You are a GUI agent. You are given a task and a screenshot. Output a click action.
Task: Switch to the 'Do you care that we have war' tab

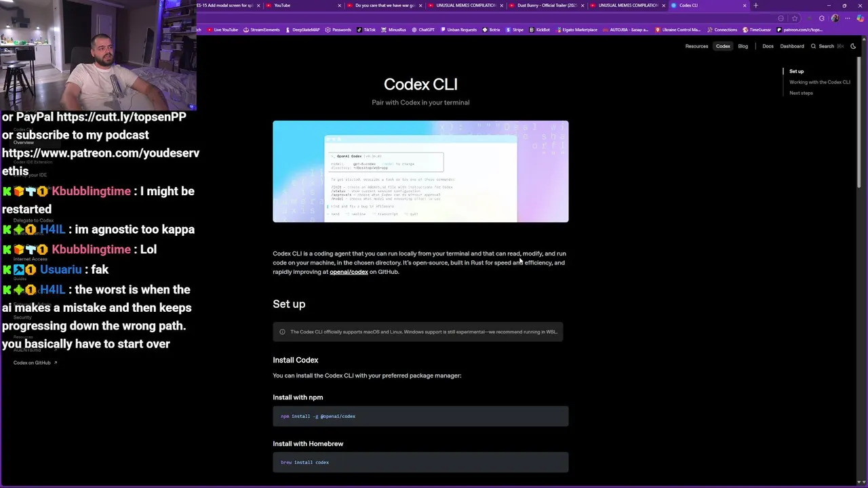click(383, 5)
